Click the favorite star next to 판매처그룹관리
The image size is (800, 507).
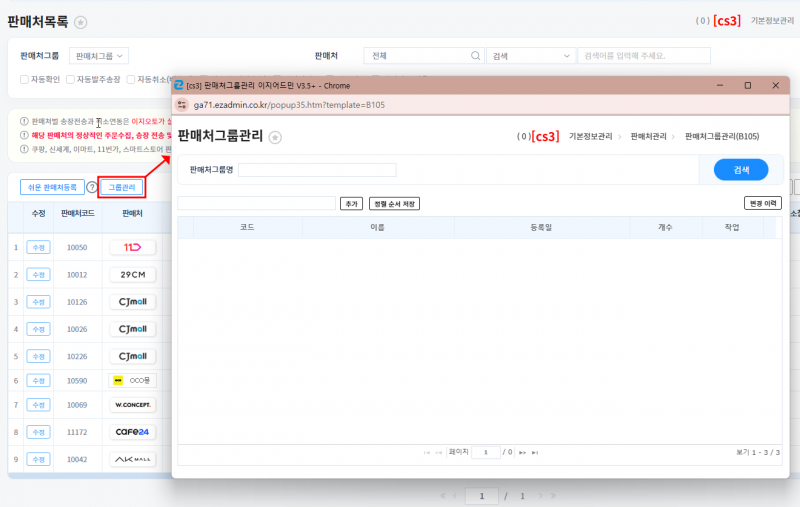[x=280, y=136]
